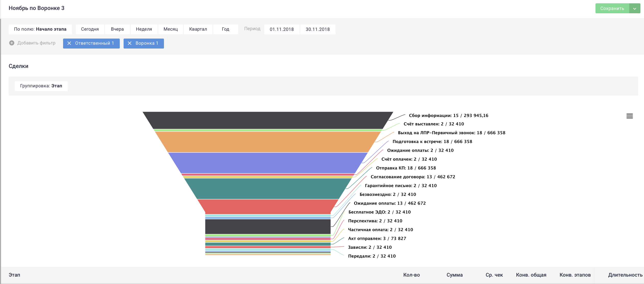Sort table by the Сумма column header

tap(454, 275)
